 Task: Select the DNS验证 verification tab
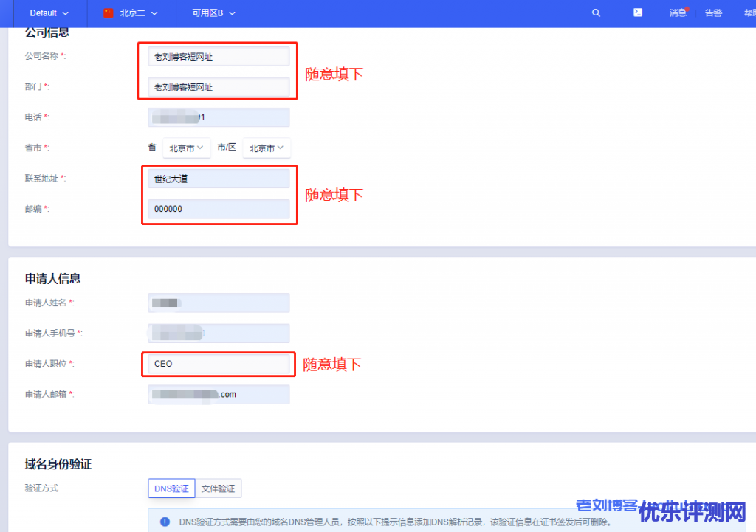click(x=171, y=488)
